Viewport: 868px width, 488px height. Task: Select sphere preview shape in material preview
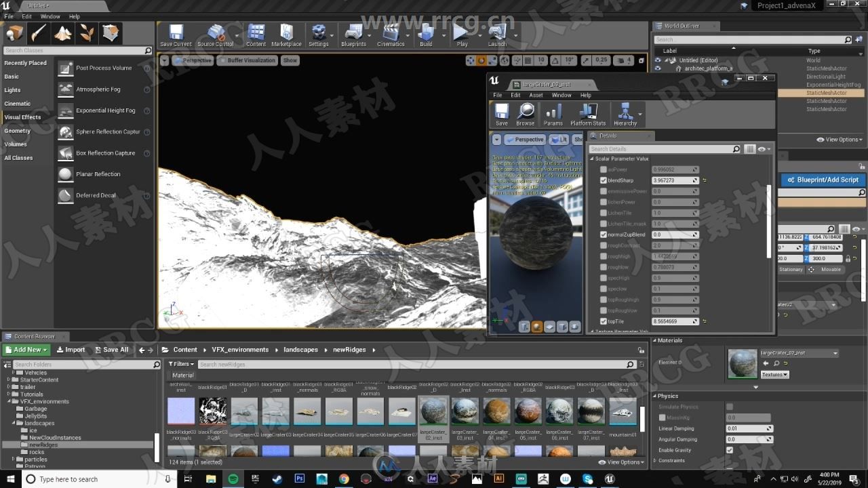[x=537, y=327]
